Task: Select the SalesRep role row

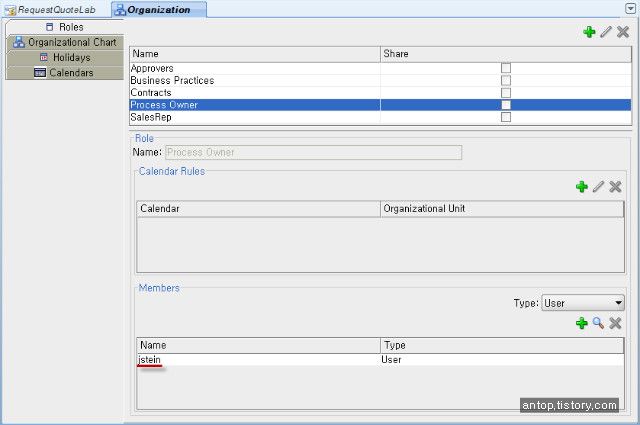Action: [380, 117]
